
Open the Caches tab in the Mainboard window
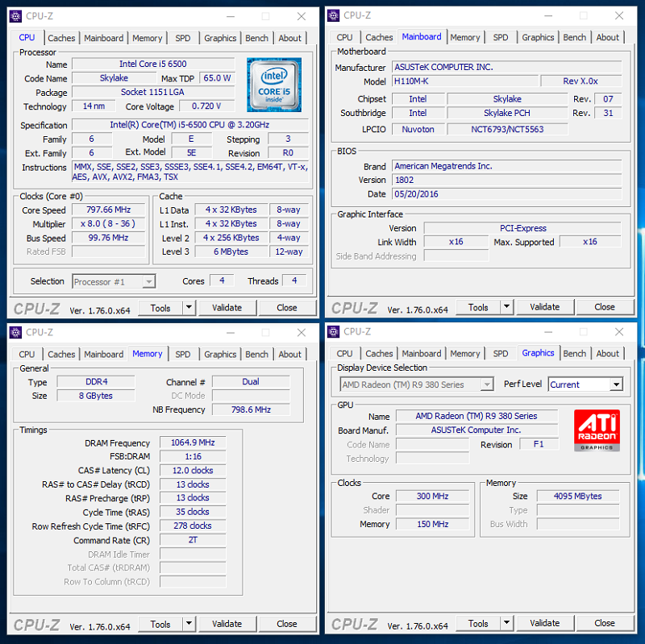point(379,37)
